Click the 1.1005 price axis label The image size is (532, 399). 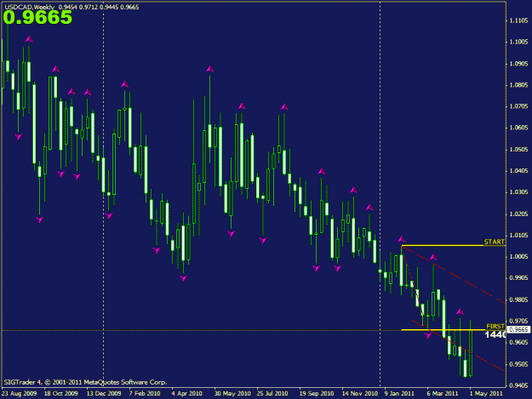(x=518, y=42)
